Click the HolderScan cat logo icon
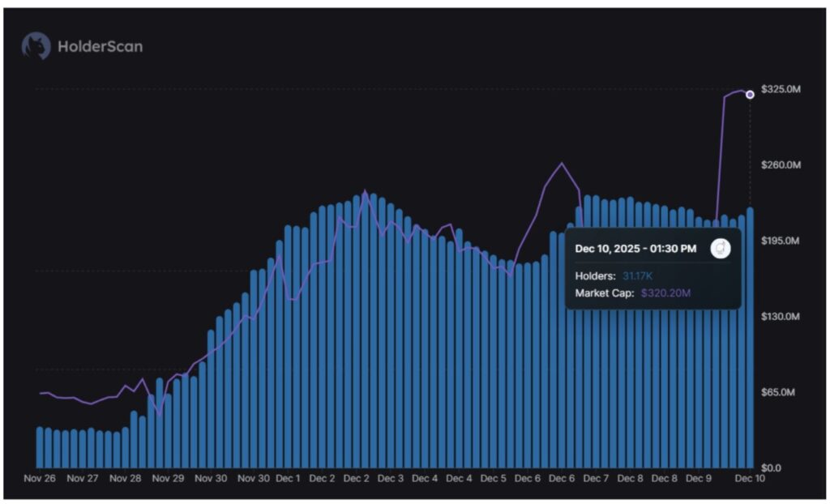Screen dimensions: 830x504 36,46
